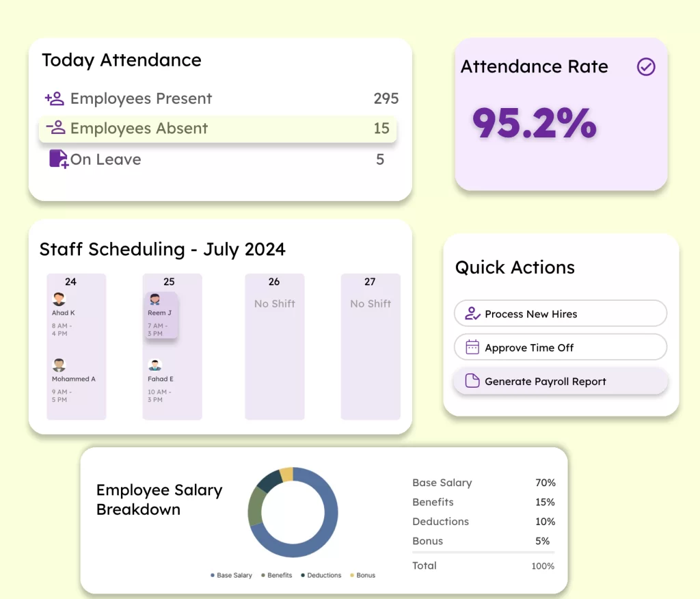The height and width of the screenshot is (599, 700).
Task: Click Ahad K's 8 AM - 4 PM shift time
Action: point(62,330)
